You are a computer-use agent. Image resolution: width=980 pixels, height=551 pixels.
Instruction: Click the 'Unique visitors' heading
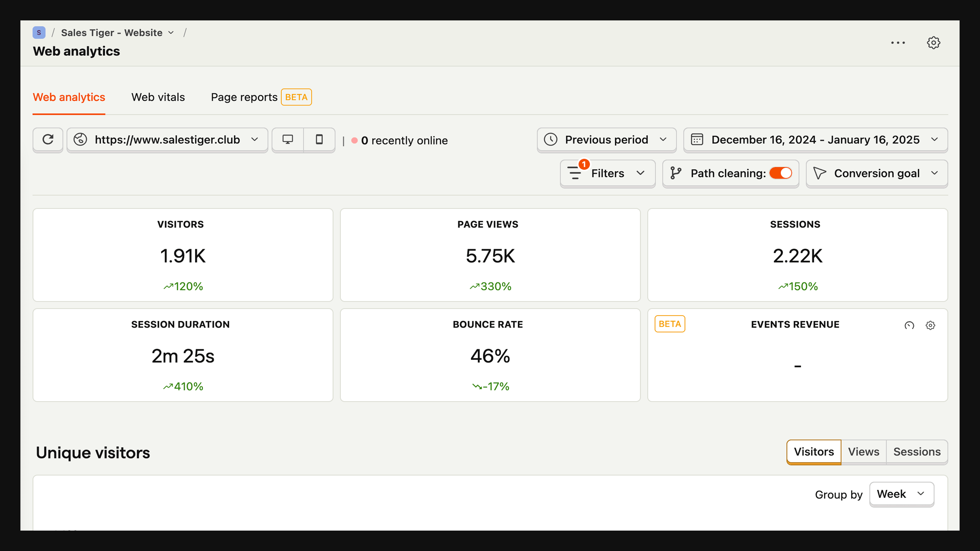tap(93, 453)
